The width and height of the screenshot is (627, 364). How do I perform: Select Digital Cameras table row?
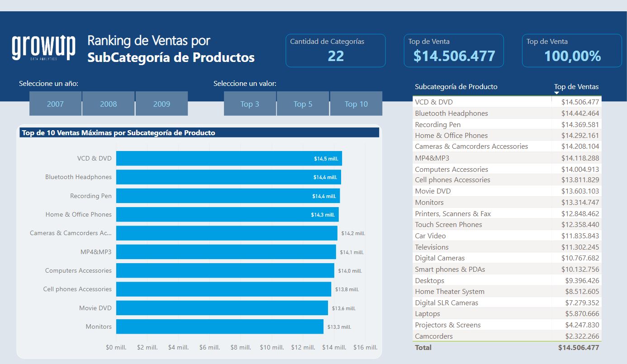[x=507, y=258]
